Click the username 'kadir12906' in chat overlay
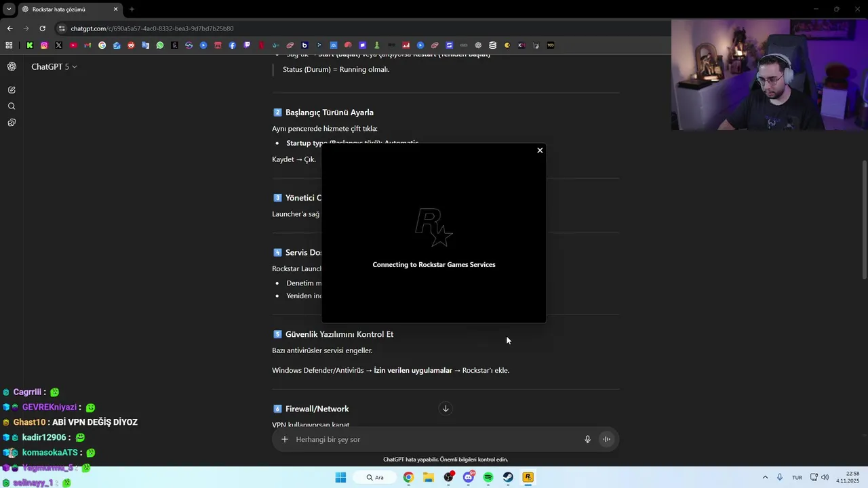868x488 pixels. [44, 437]
